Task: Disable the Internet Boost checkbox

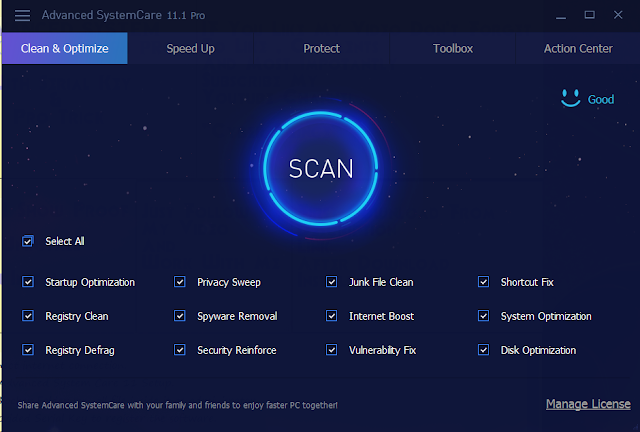Action: click(331, 316)
